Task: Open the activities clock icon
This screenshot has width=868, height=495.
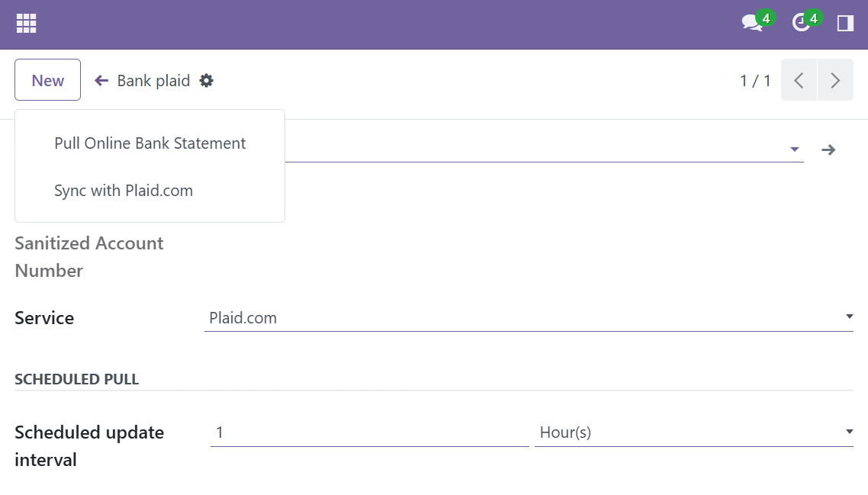Action: click(x=801, y=24)
